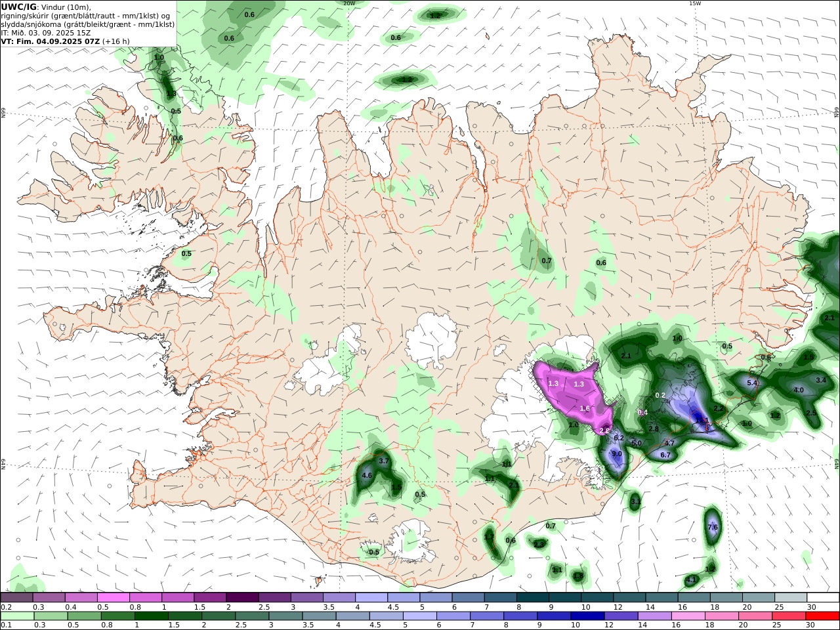
Task: Click the '15W' longitude label
Action: 694,3
